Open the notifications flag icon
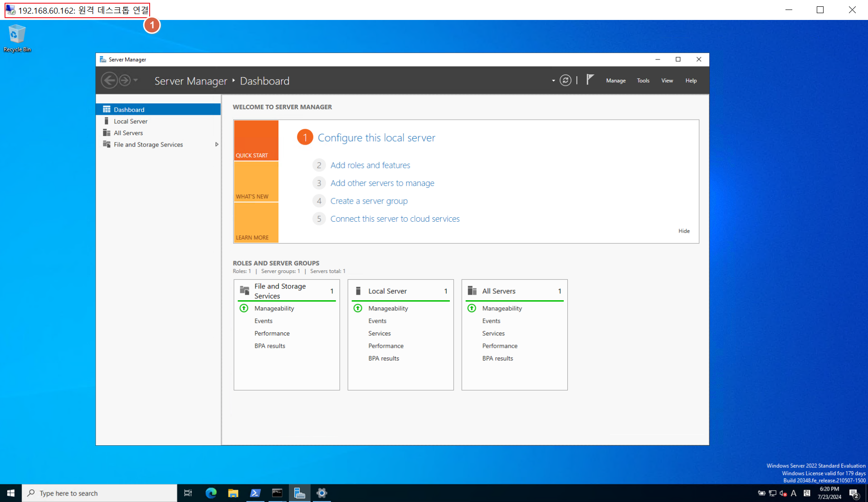Image resolution: width=868 pixels, height=502 pixels. [590, 80]
